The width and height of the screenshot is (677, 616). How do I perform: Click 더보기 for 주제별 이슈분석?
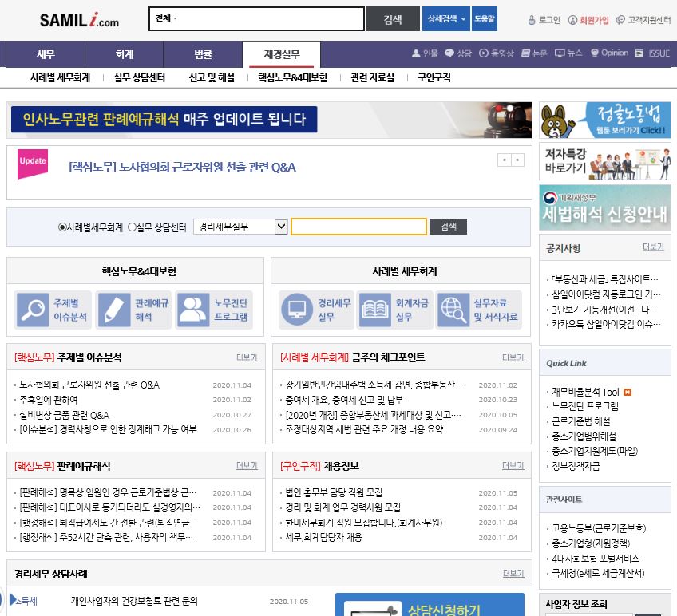point(247,357)
